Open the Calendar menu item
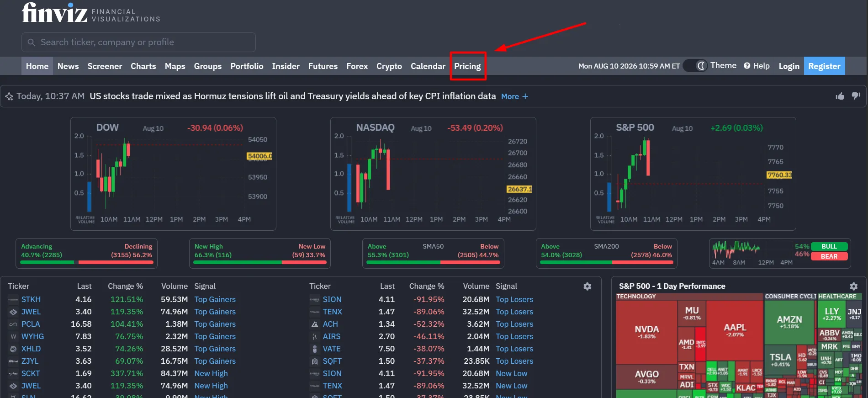 tap(428, 66)
